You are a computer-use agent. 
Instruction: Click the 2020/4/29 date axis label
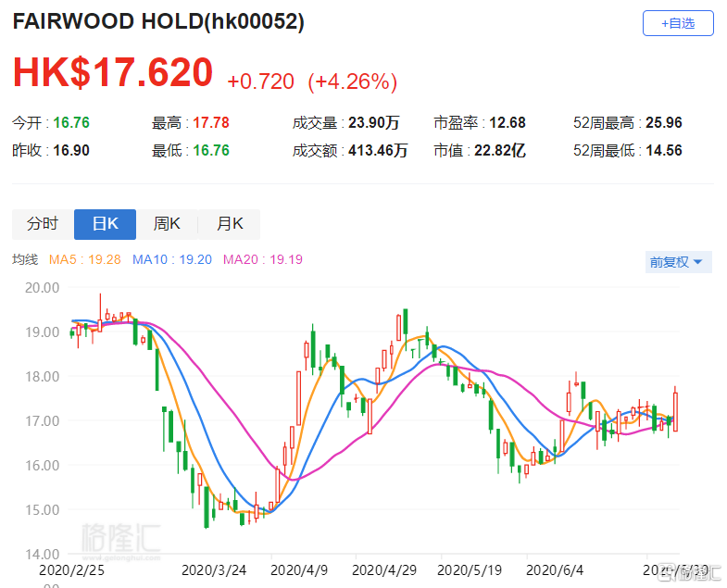[x=384, y=569]
